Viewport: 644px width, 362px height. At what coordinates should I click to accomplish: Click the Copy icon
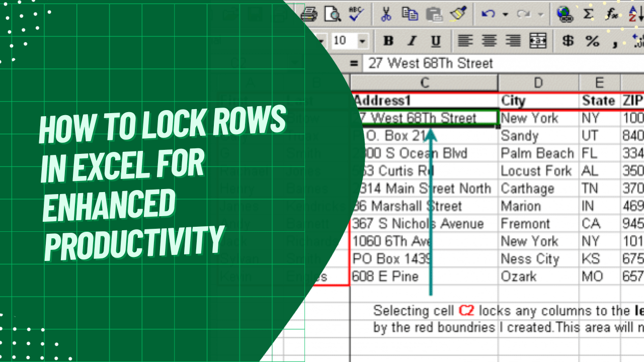[410, 14]
